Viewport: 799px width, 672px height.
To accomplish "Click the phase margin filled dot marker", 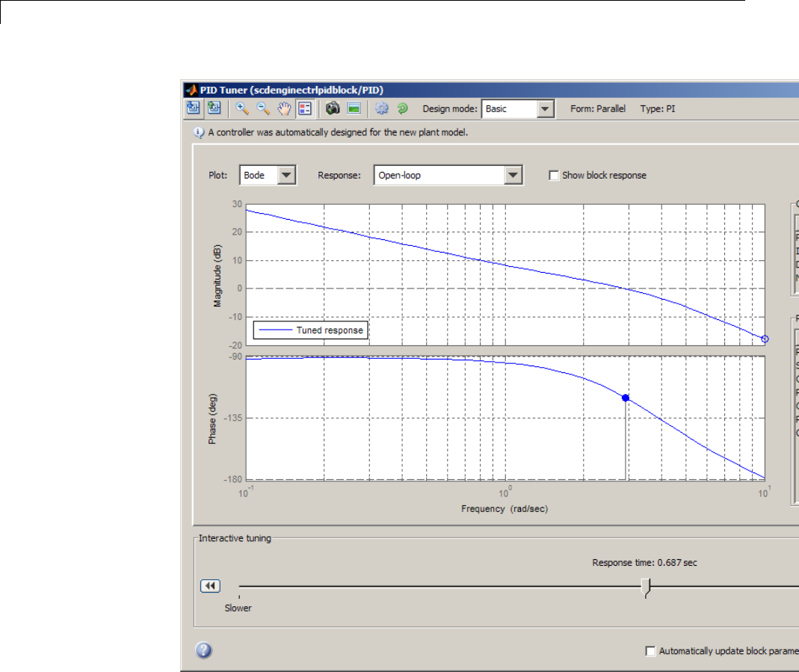I will click(626, 398).
